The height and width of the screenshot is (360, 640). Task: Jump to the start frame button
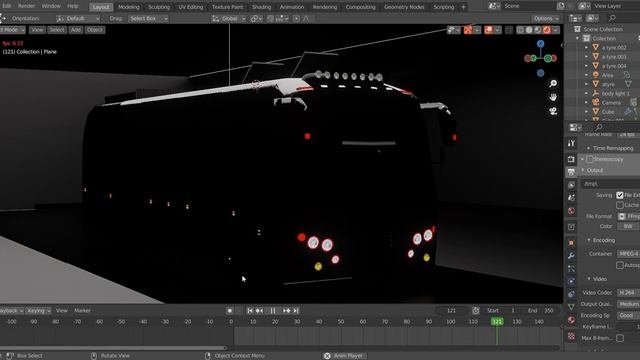point(250,311)
